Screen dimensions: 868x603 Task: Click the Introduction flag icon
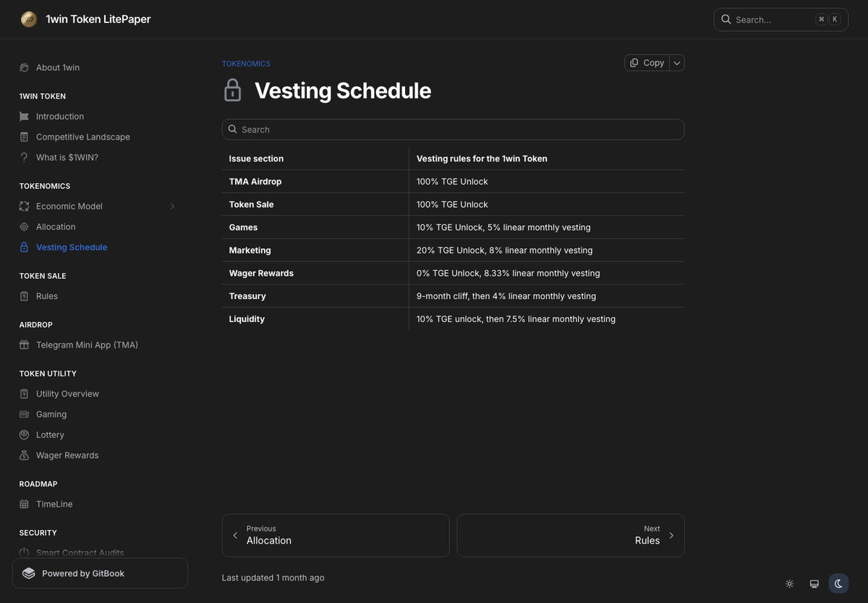[x=24, y=117]
